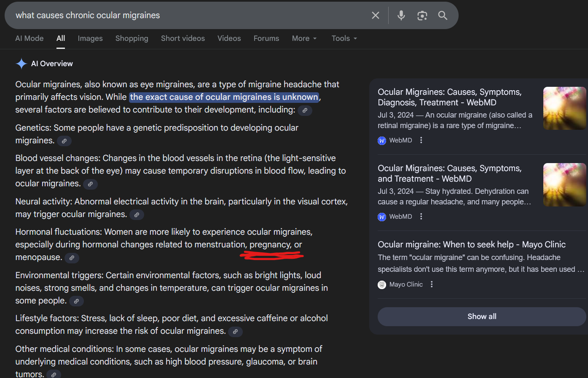
Task: Click highlighted text "the exact cause of ocular migraines is unknown"
Action: click(224, 97)
